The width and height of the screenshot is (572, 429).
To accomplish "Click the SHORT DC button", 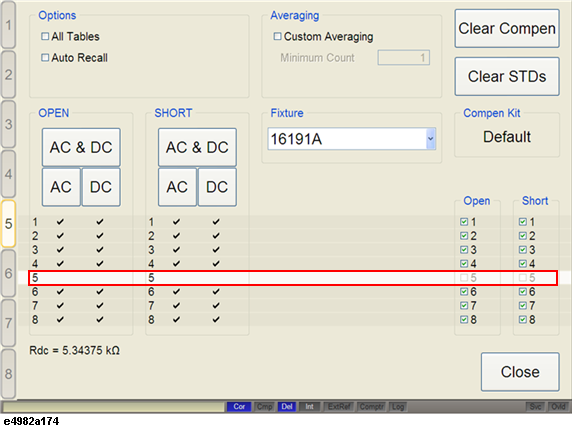I will pyautogui.click(x=217, y=187).
